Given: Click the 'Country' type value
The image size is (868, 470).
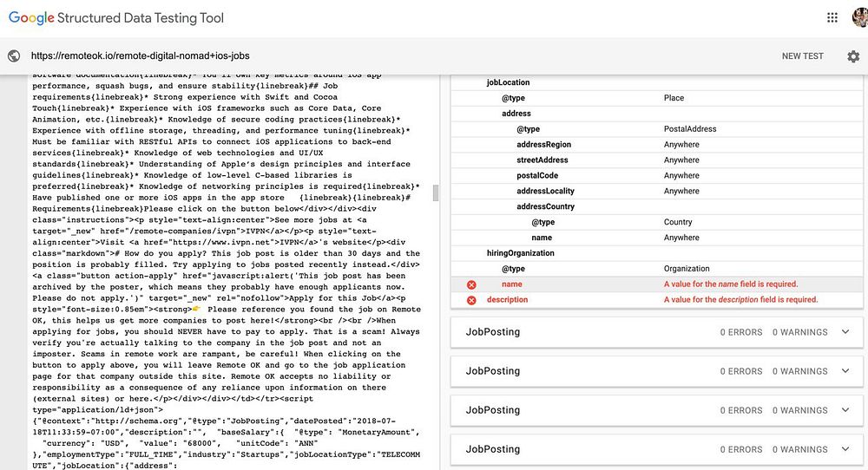Looking at the screenshot, I should click(678, 222).
